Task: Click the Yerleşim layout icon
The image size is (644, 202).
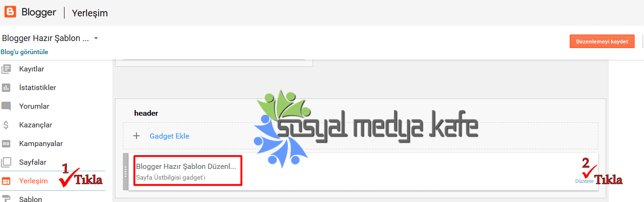Action: coord(6,181)
